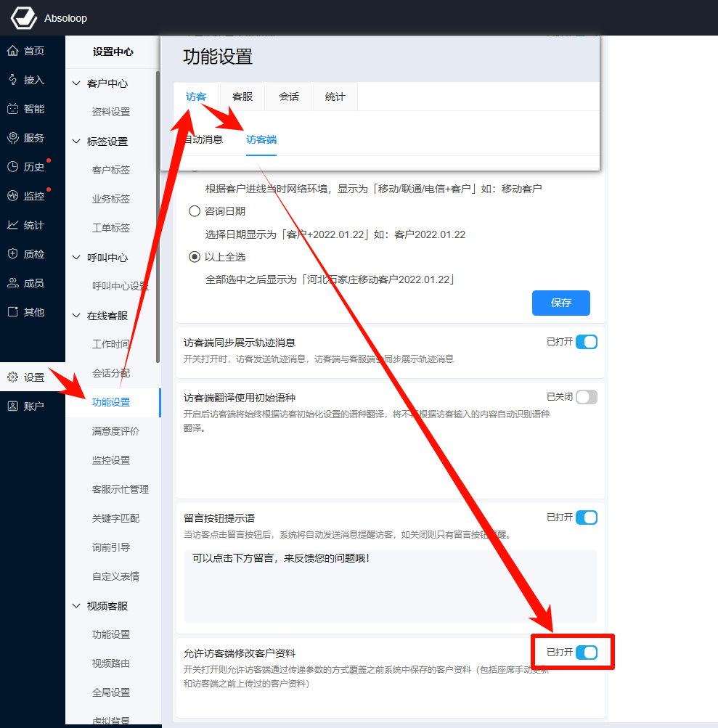Image resolution: width=718 pixels, height=728 pixels.
Task: Open the 账户 account icon
Action: (x=13, y=406)
